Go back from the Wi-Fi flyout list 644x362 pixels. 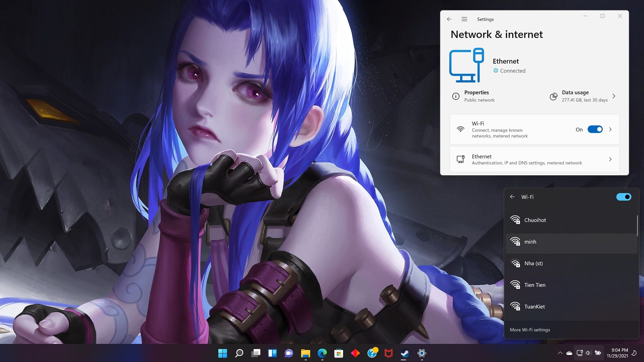pos(512,197)
